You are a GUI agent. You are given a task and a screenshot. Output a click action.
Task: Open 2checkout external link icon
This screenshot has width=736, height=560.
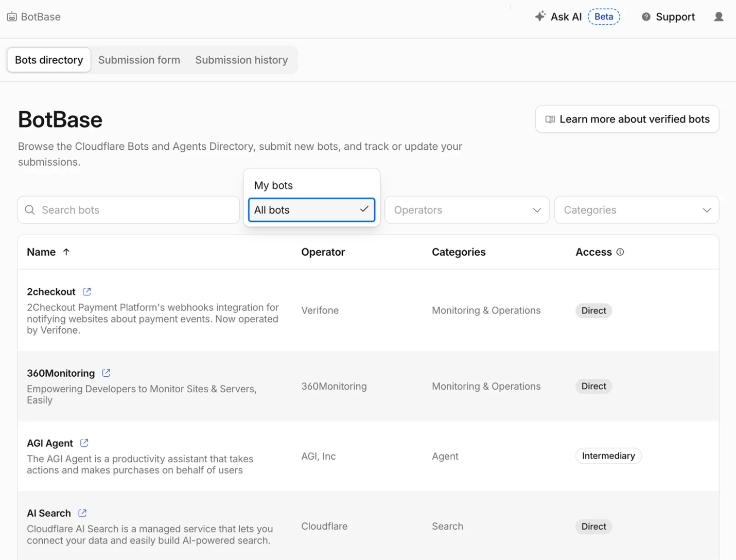pos(87,292)
